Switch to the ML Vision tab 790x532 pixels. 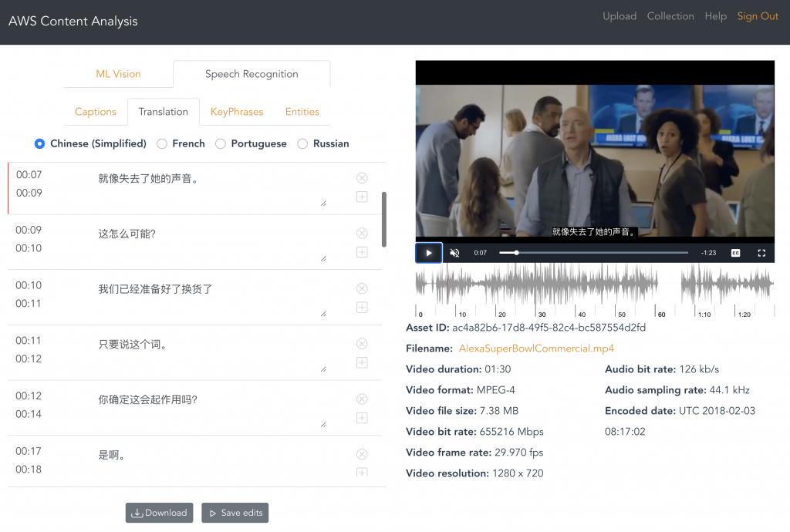117,74
